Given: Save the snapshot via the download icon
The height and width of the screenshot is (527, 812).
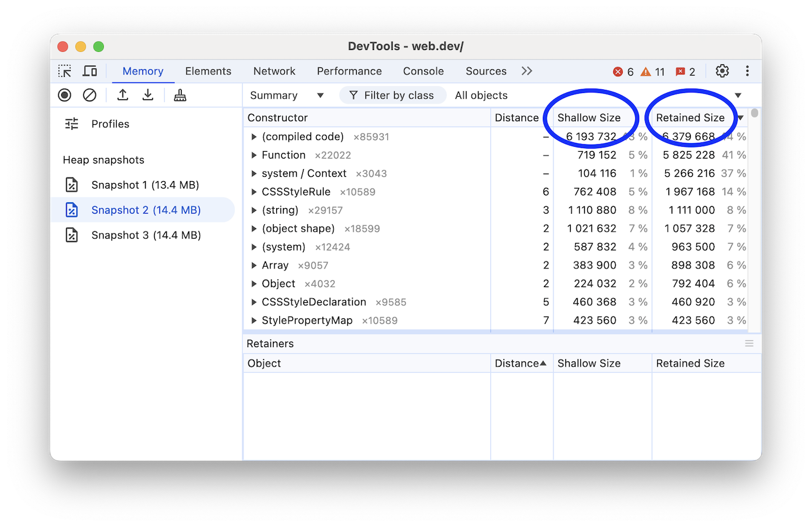Looking at the screenshot, I should [x=148, y=95].
